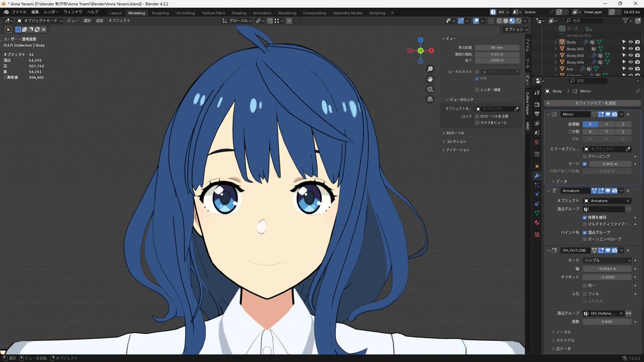Screen dimensions: 644x362
Task: Open the Particles properties tab icon
Action: pyautogui.click(x=537, y=185)
